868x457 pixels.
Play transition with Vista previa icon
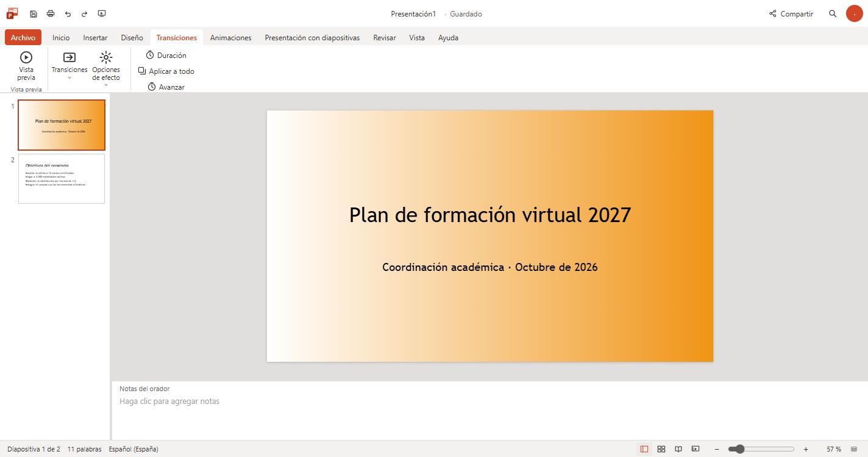coord(26,57)
